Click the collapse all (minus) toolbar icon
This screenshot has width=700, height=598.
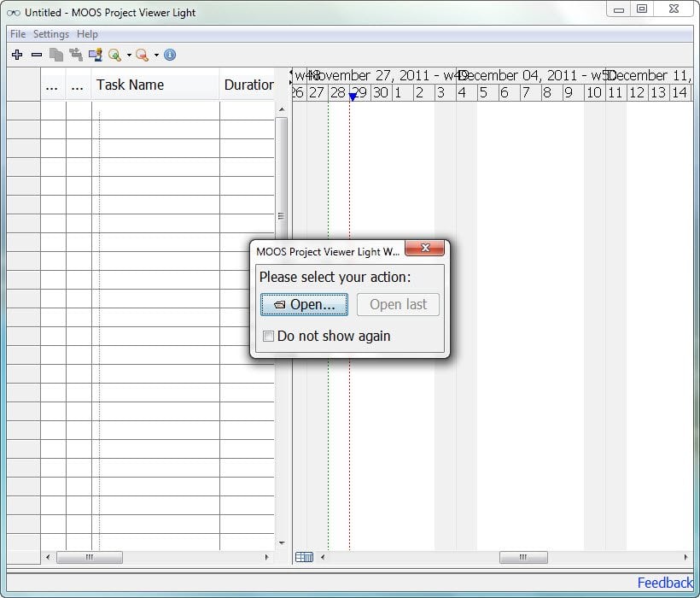click(37, 55)
